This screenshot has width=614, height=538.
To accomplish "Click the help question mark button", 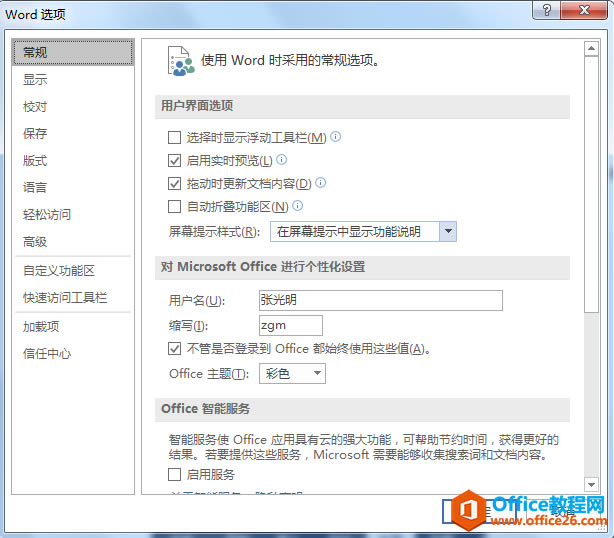I will (x=547, y=10).
